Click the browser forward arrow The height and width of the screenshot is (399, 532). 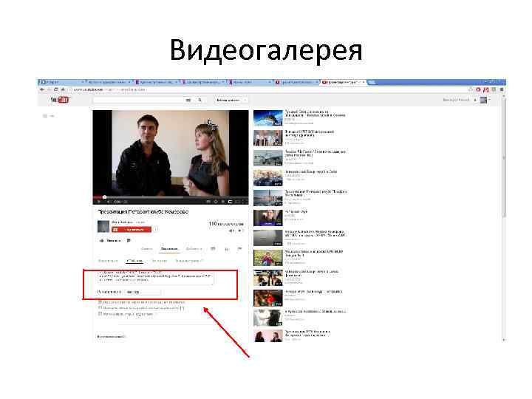[49, 89]
